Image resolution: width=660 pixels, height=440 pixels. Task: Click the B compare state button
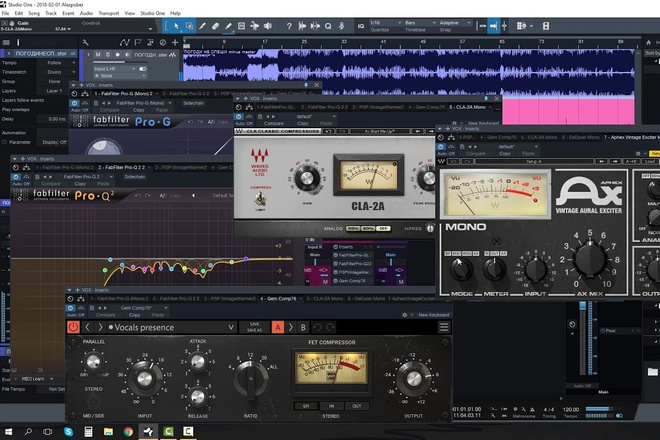pyautogui.click(x=303, y=327)
